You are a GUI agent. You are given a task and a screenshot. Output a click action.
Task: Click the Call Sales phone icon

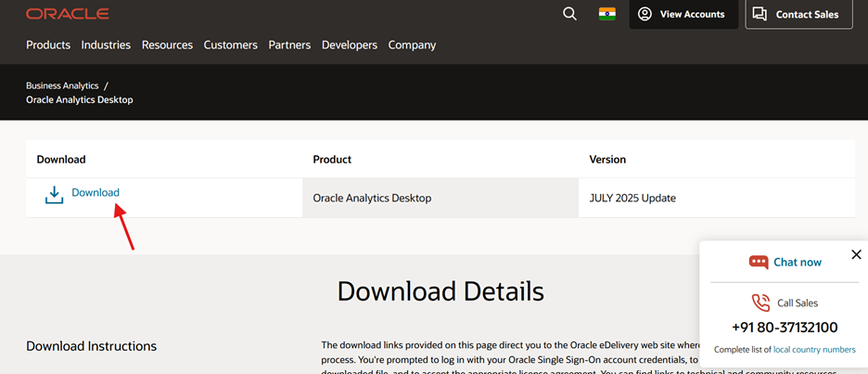[760, 303]
